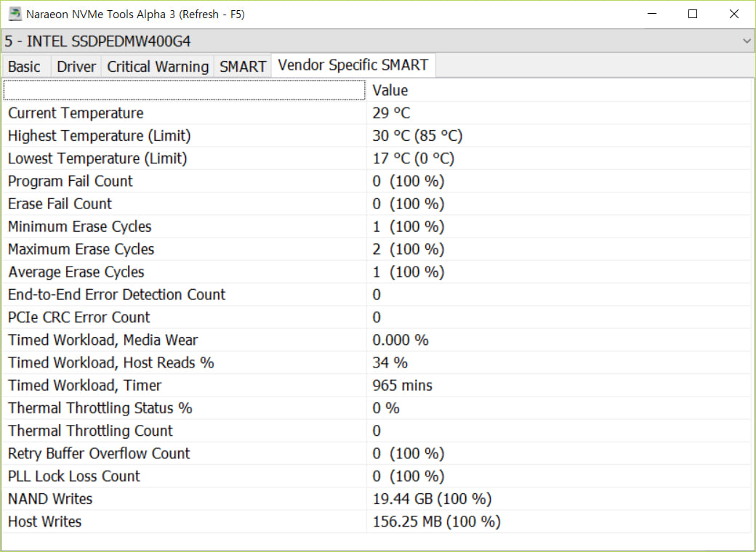The width and height of the screenshot is (756, 552).
Task: Select the End-to-End Error Detection Count label
Action: point(117,294)
